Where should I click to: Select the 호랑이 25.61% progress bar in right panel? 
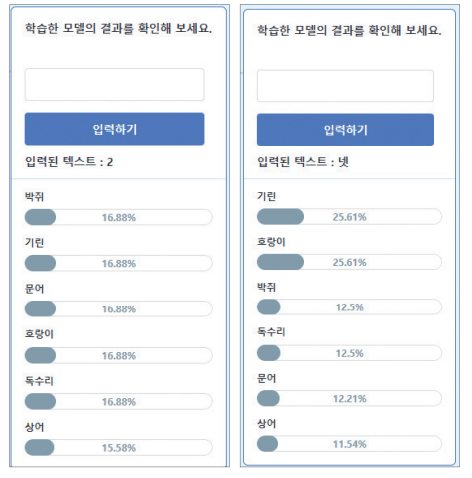349,262
